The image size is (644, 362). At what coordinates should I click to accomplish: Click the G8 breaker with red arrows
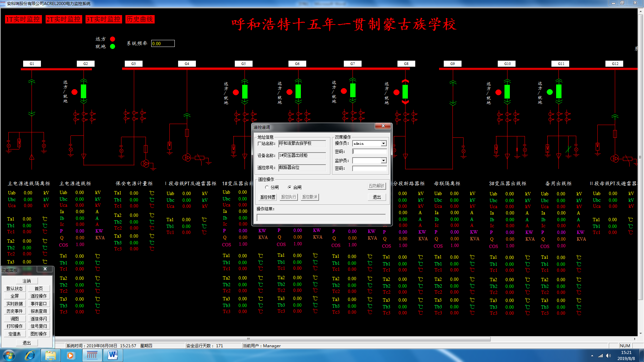click(405, 92)
